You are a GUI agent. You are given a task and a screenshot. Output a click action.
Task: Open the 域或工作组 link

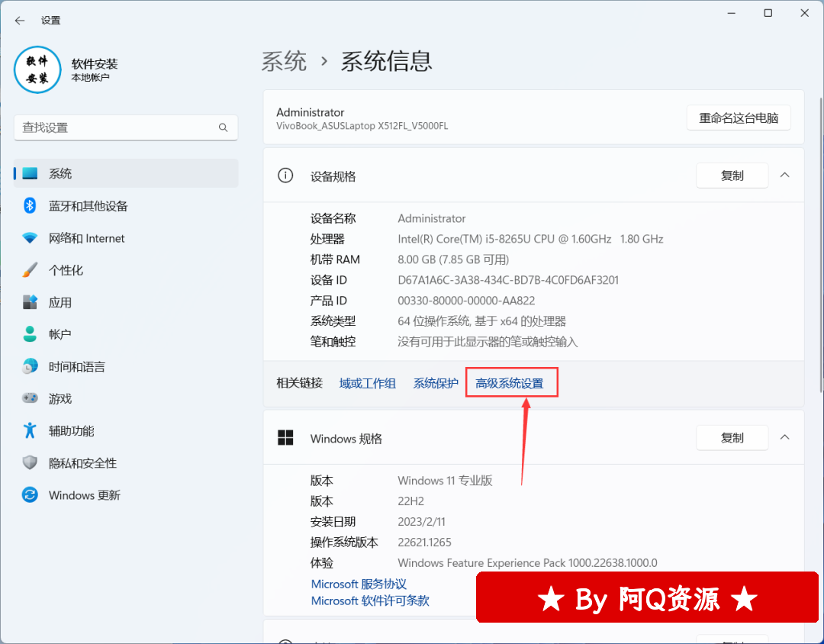[x=367, y=383]
